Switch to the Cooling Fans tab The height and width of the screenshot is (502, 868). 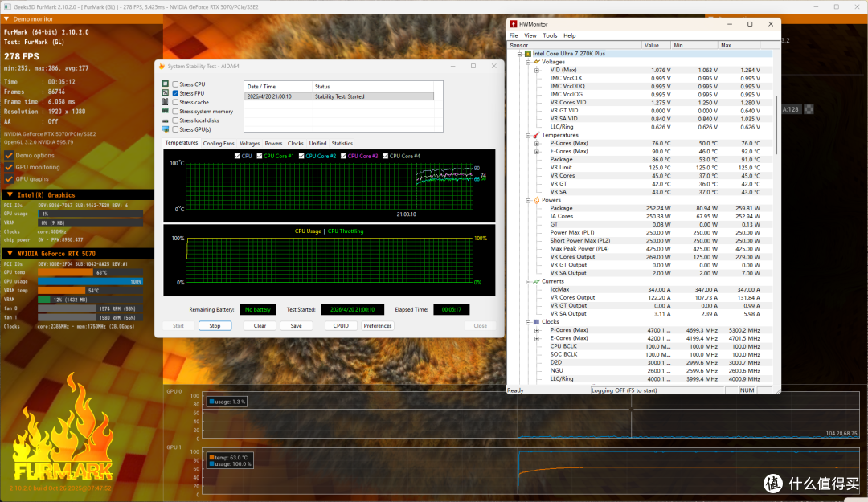(219, 143)
